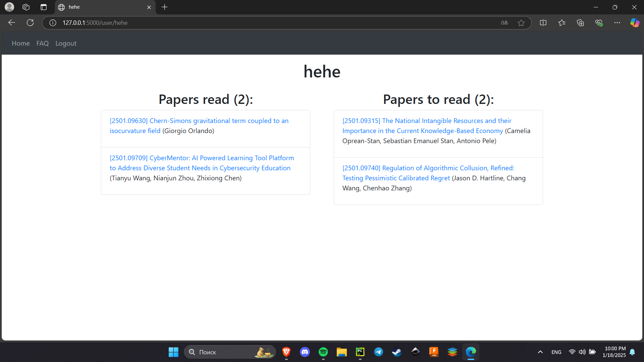The width and height of the screenshot is (644, 362).
Task: Open Settings and more ellipsis menu
Action: 617,23
